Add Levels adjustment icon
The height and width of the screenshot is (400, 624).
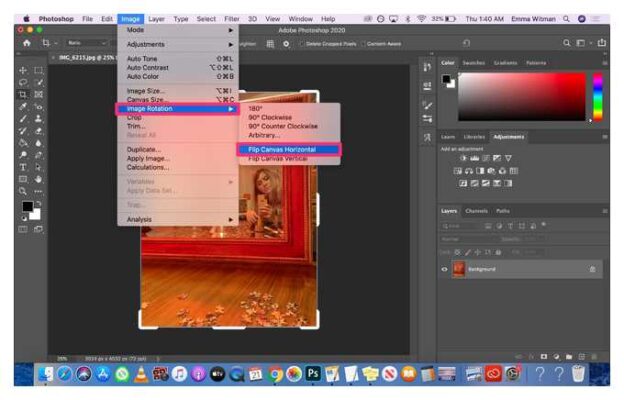(474, 158)
